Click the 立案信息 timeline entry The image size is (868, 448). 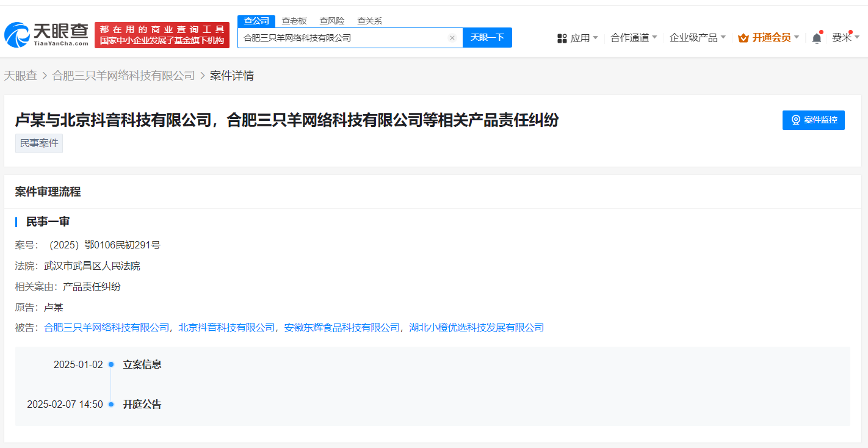coord(142,364)
